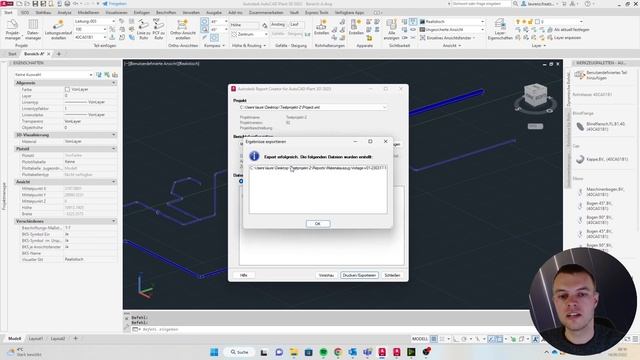Click Hilfe button in Report Creator

coord(244,276)
